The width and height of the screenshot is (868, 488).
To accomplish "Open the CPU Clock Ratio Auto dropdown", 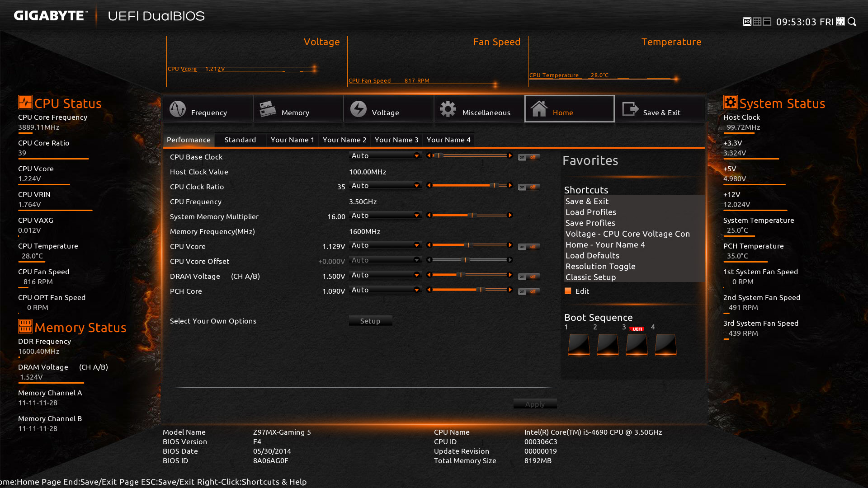I will tap(385, 185).
